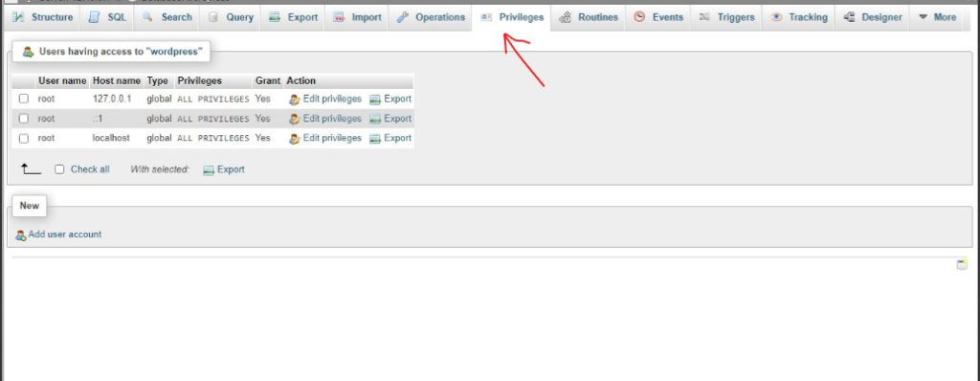
Task: Click ALL PRIVILEGES in the ::1 row
Action: (213, 119)
